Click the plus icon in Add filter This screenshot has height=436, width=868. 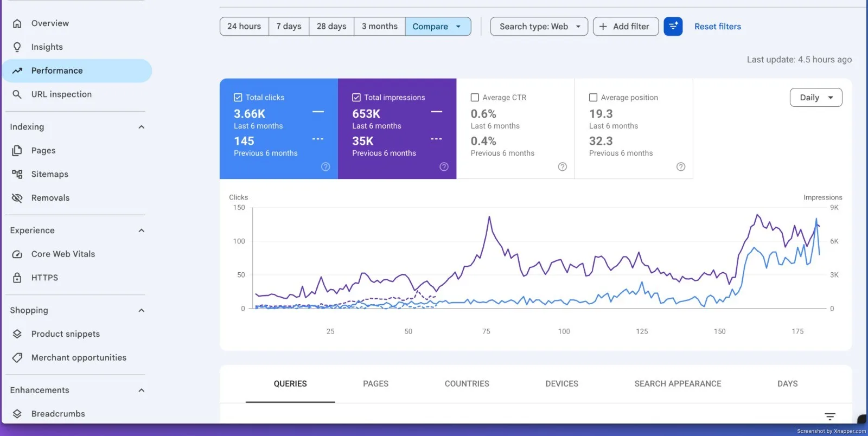point(603,26)
